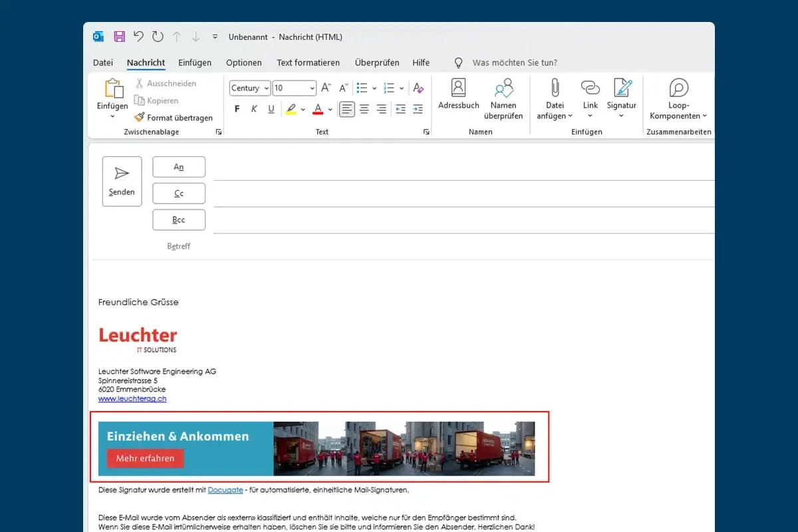This screenshot has height=532, width=798.
Task: Increase paragraph indent
Action: coord(418,109)
